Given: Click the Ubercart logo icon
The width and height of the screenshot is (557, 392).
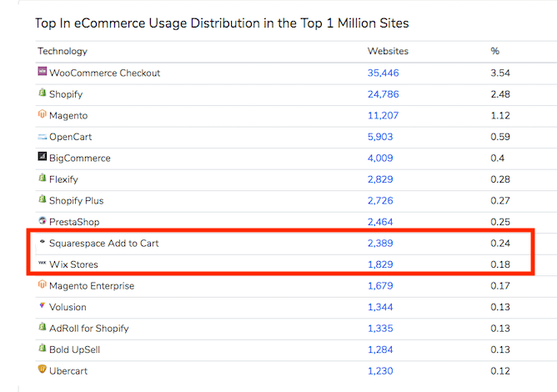Looking at the screenshot, I should tap(43, 369).
